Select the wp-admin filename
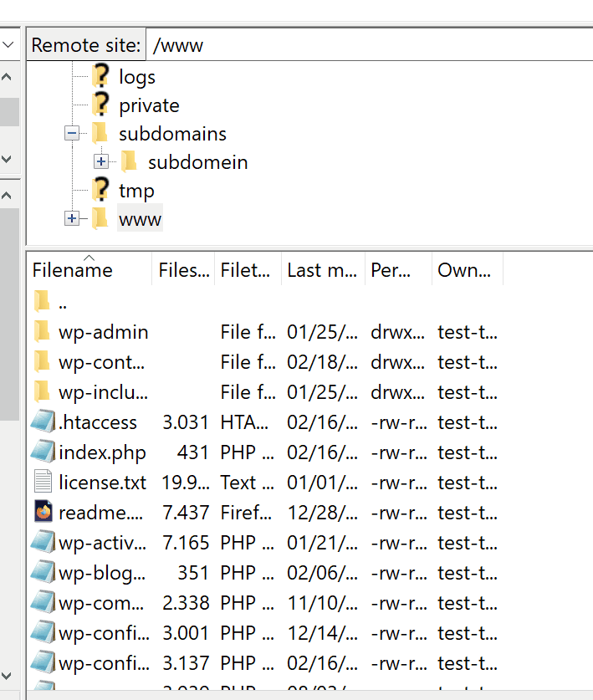 (x=104, y=332)
